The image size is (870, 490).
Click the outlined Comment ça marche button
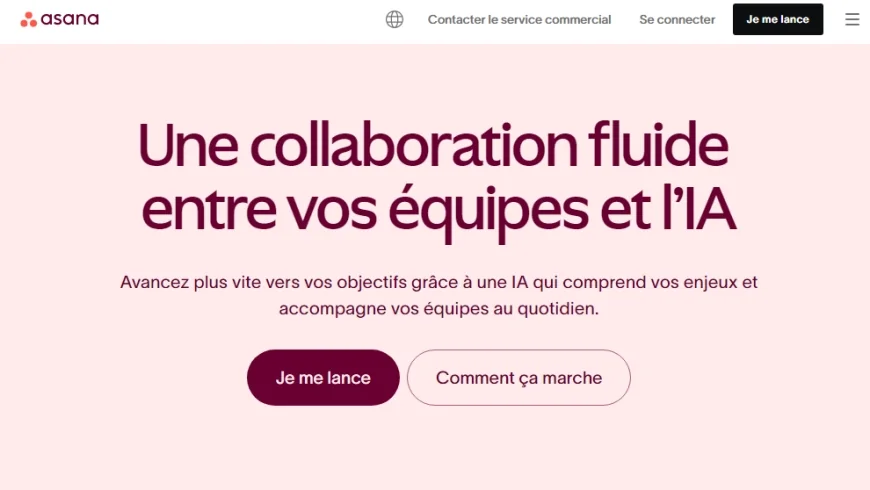click(518, 378)
